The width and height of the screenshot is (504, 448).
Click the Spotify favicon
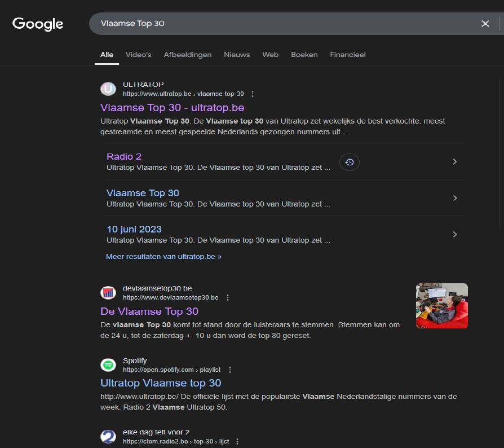tap(108, 365)
